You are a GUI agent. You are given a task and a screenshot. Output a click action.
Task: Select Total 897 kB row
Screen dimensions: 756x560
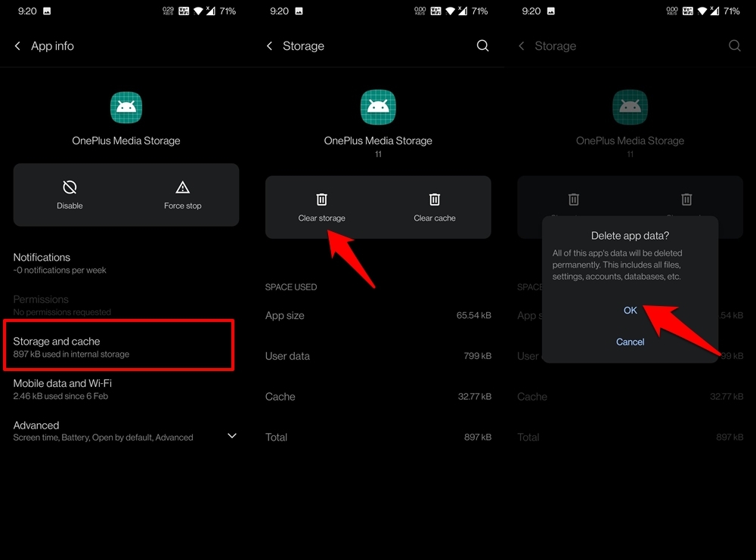[x=378, y=437]
